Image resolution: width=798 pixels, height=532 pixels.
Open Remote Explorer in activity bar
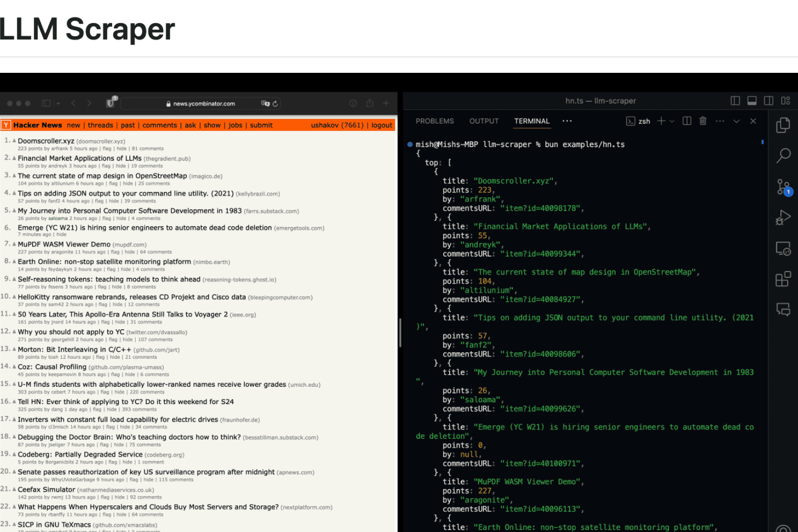pyautogui.click(x=783, y=248)
